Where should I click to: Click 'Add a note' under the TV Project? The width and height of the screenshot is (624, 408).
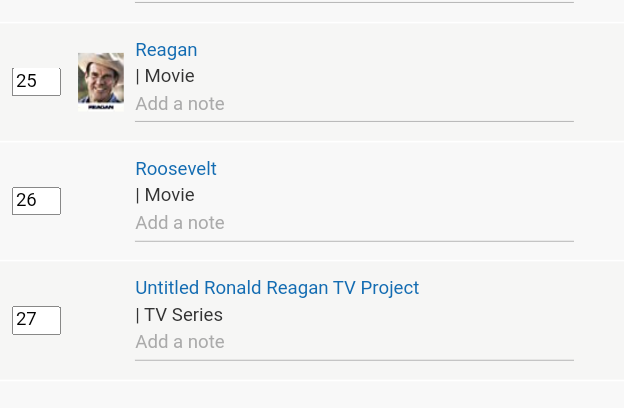(180, 342)
